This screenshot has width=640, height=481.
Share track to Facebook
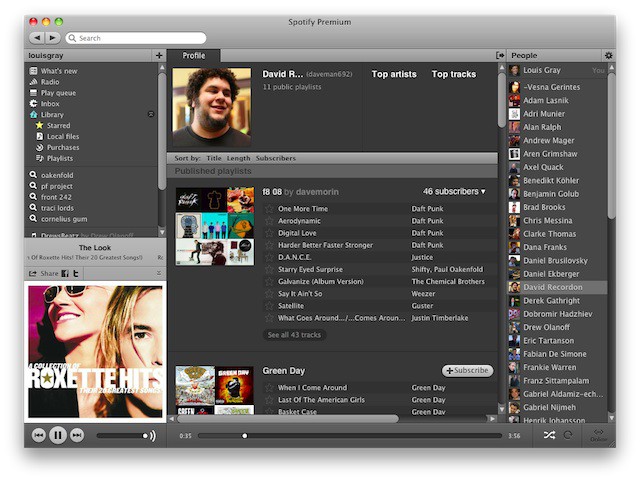point(65,274)
